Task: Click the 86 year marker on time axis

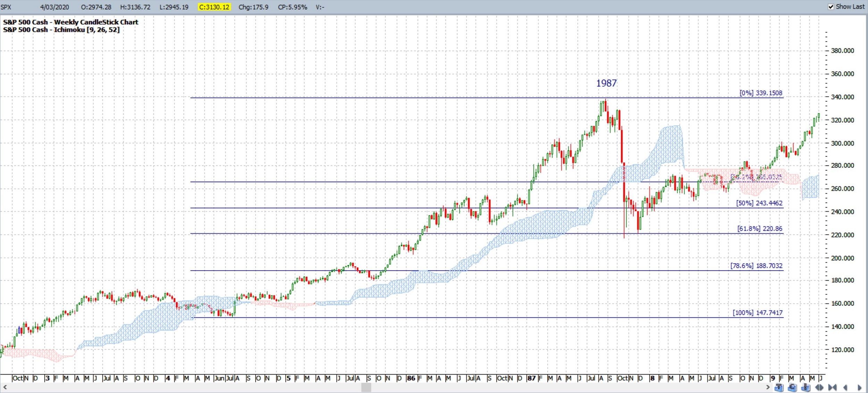Action: point(411,378)
